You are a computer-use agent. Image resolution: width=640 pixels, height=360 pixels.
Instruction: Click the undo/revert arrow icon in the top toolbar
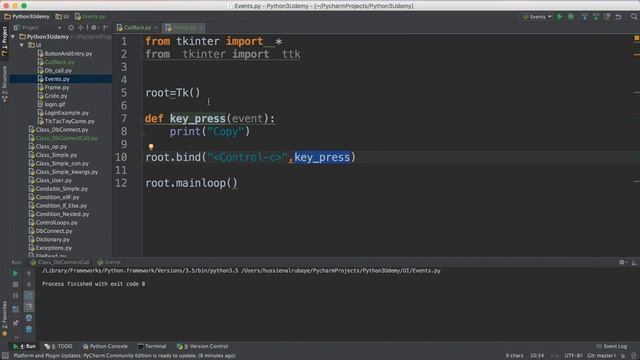(x=619, y=17)
